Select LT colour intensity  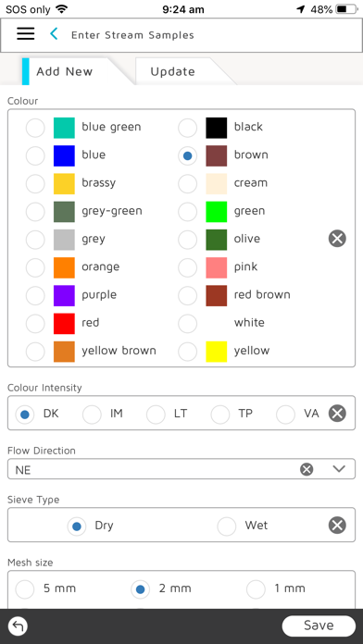(156, 415)
